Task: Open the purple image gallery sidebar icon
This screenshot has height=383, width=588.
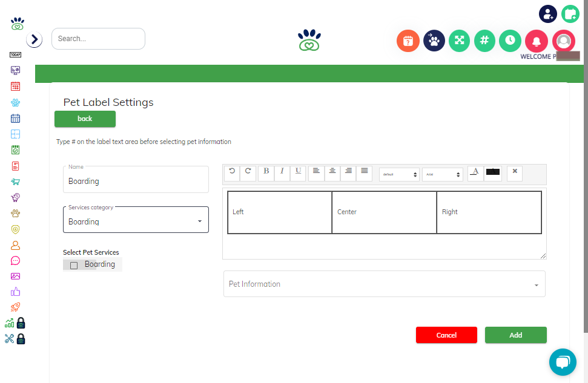Action: [x=15, y=276]
